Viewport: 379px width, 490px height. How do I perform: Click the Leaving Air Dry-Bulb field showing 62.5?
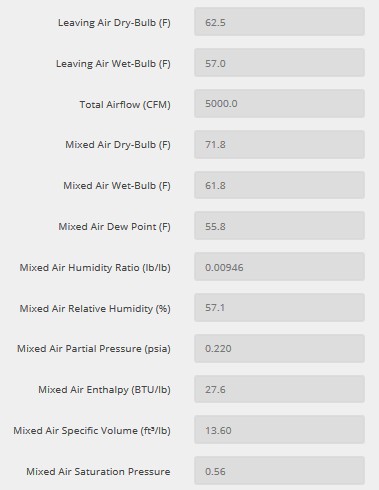click(x=279, y=22)
